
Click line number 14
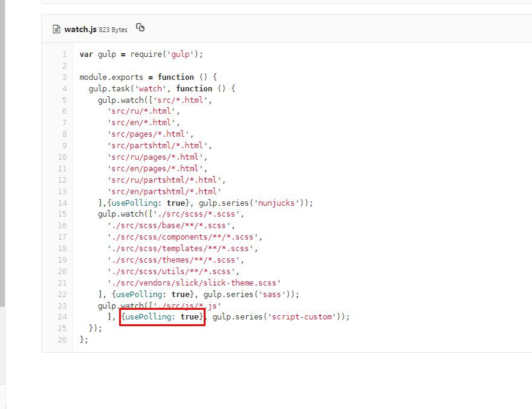click(62, 203)
